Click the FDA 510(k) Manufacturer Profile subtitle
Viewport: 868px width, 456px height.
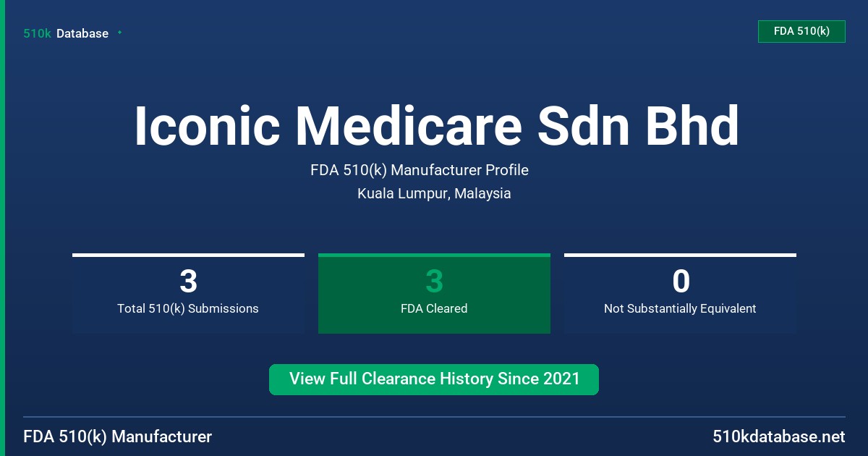point(420,171)
